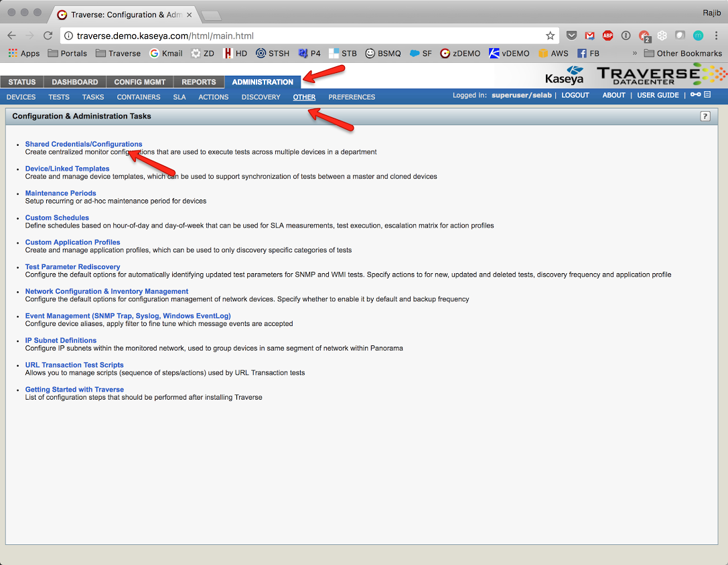Image resolution: width=728 pixels, height=565 pixels.
Task: Open the DEVICES submenu
Action: tap(21, 97)
